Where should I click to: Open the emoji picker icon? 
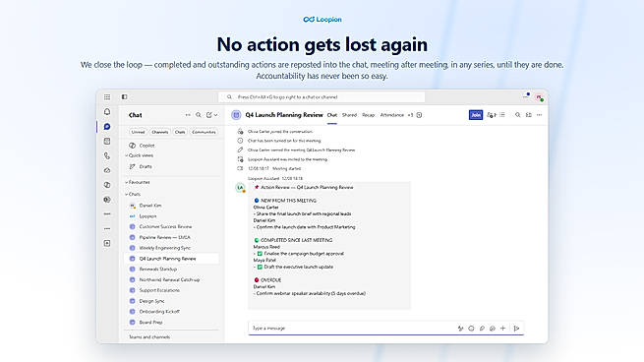click(x=471, y=329)
